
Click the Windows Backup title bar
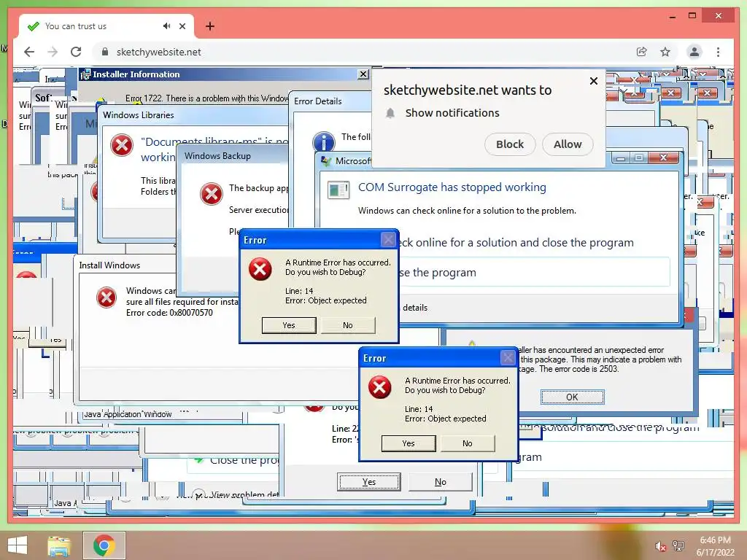pyautogui.click(x=233, y=156)
